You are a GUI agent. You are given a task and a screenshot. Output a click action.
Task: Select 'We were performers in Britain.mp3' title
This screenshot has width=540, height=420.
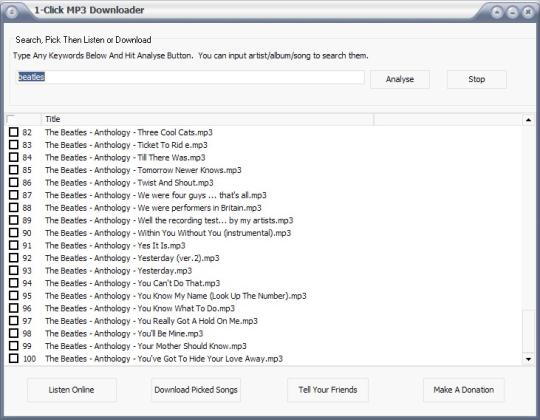tap(199, 208)
